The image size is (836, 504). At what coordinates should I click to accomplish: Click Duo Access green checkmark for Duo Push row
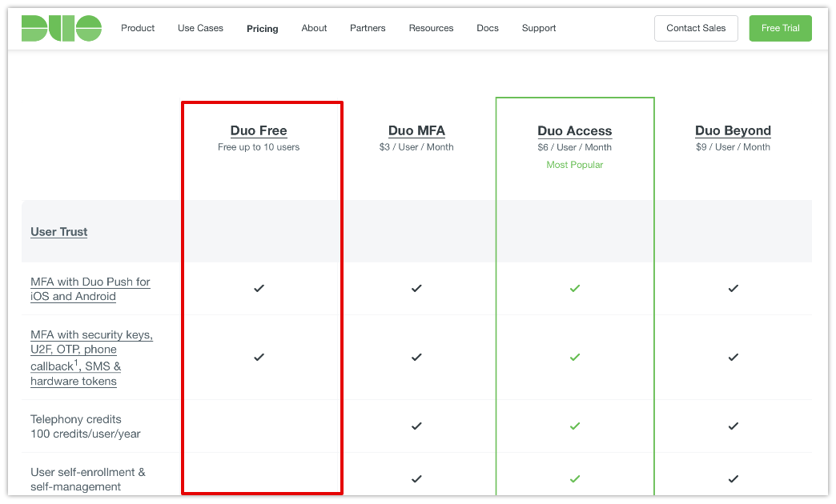pyautogui.click(x=575, y=288)
